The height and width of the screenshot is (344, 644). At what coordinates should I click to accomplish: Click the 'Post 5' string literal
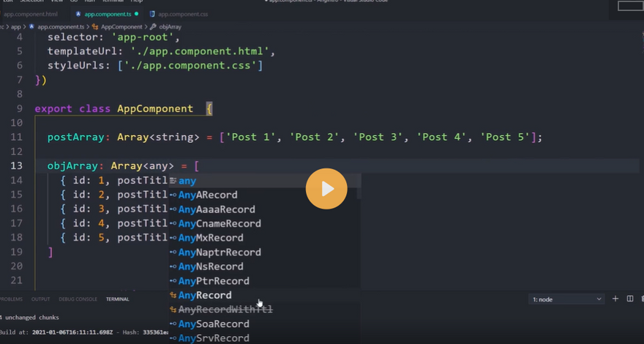tap(505, 138)
